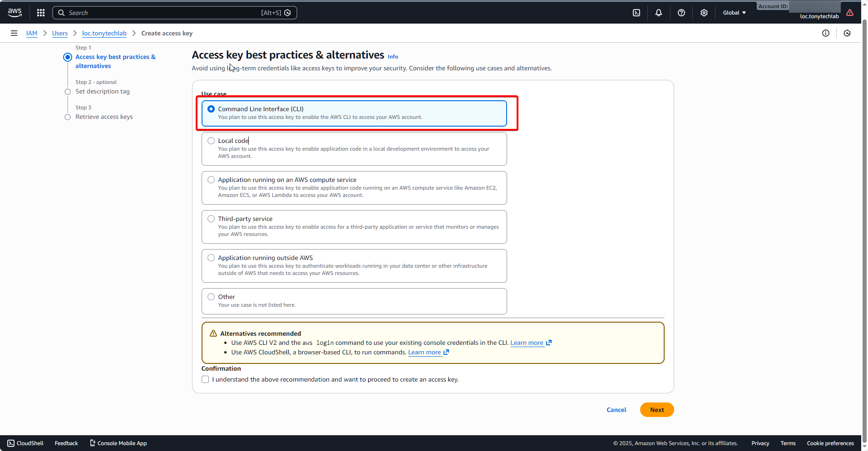This screenshot has width=868, height=451.
Task: Open the info panel icon below header
Action: click(x=826, y=33)
